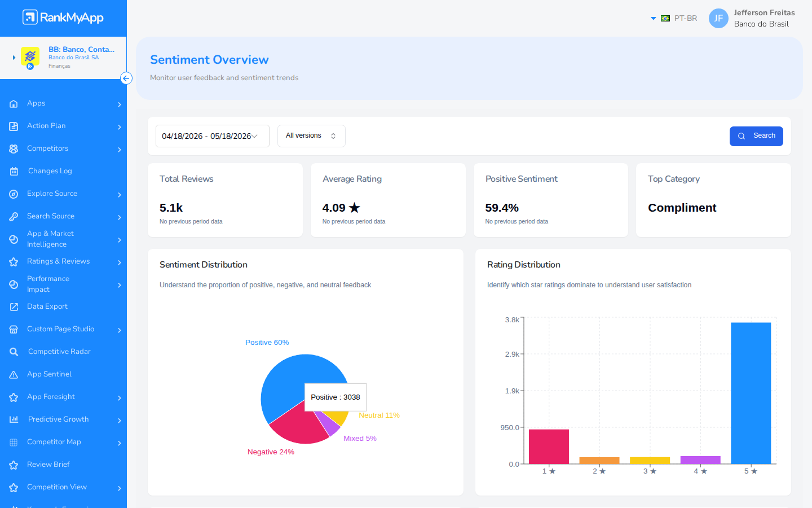Screen dimensions: 812x508
Task: Click the JF user avatar
Action: click(718, 18)
